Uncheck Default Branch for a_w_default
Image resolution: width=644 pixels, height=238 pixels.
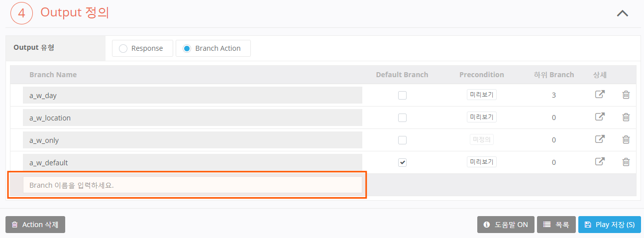coord(402,162)
